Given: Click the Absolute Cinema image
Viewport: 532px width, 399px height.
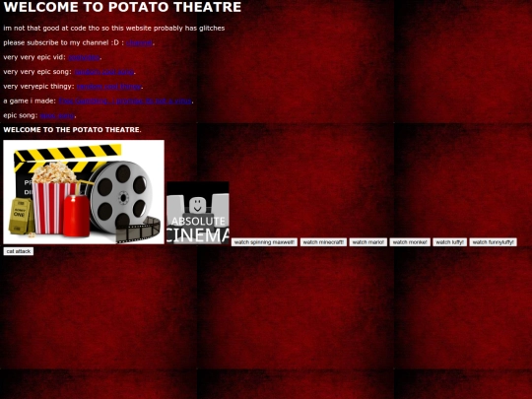Looking at the screenshot, I should (198, 213).
